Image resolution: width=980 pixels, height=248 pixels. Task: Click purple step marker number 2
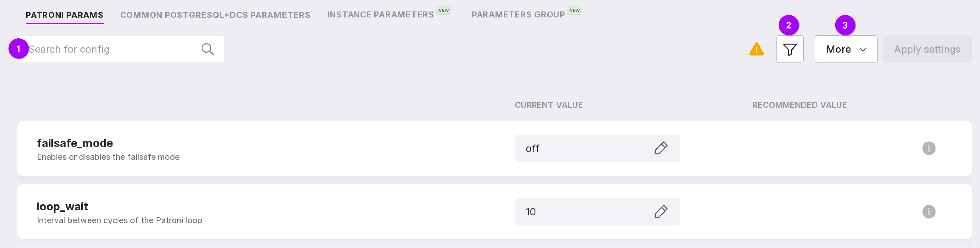point(788,25)
